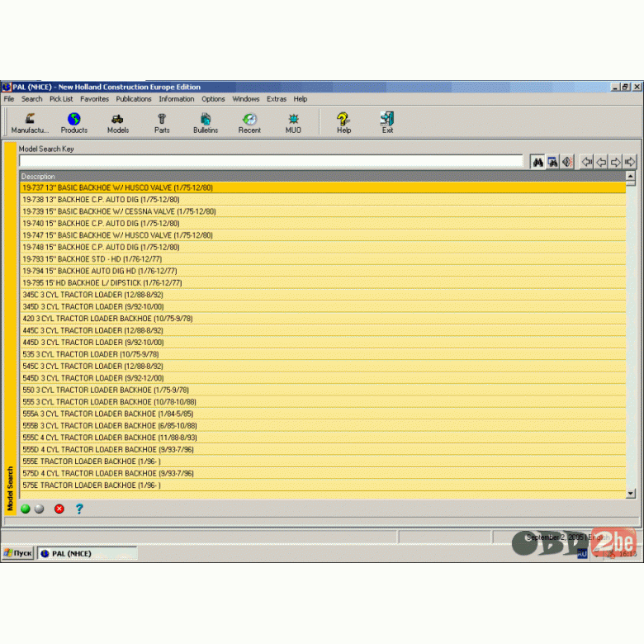Click the gray circle button
644x644 pixels.
point(40,509)
